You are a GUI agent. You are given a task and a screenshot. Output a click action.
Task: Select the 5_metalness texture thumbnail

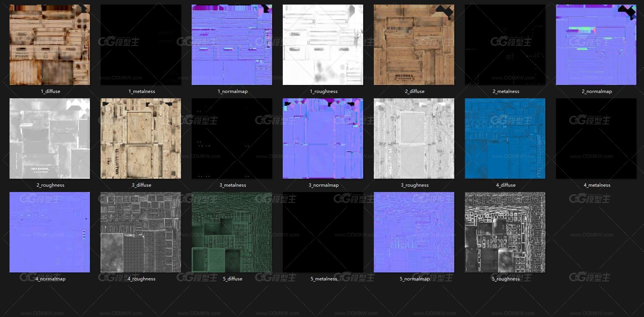pos(323,232)
